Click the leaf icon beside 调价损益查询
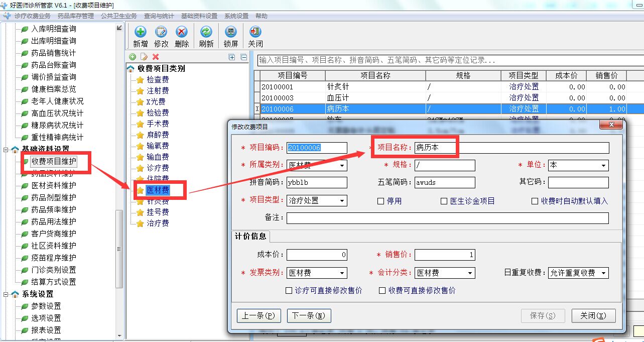Image resolution: width=644 pixels, height=342 pixels. click(25, 77)
